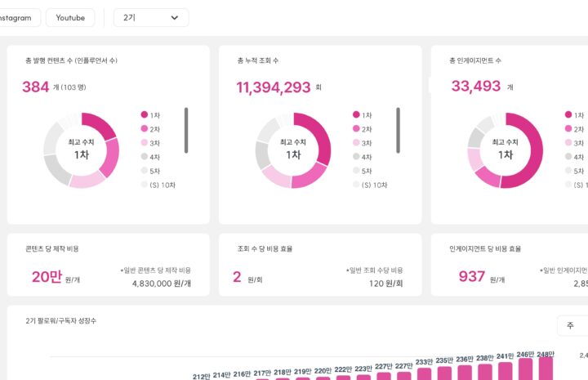This screenshot has height=380, width=588.
Task: Click the content count donut chart center
Action: click(x=82, y=150)
